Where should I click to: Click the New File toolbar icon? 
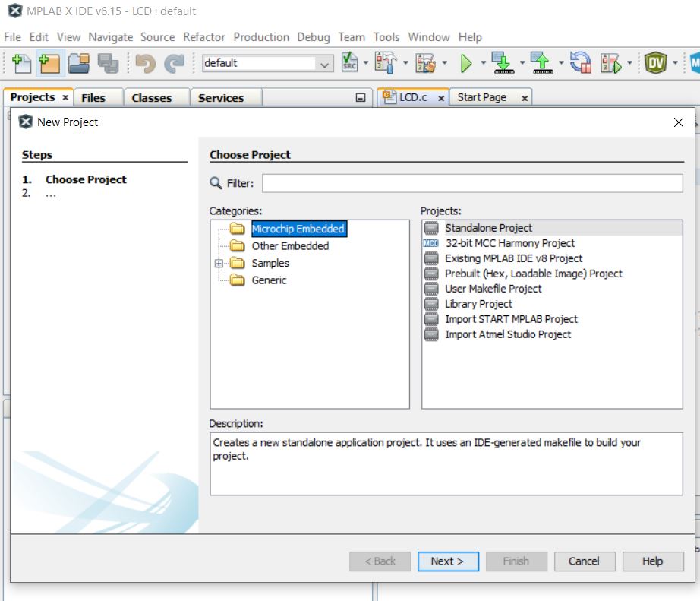[x=22, y=63]
